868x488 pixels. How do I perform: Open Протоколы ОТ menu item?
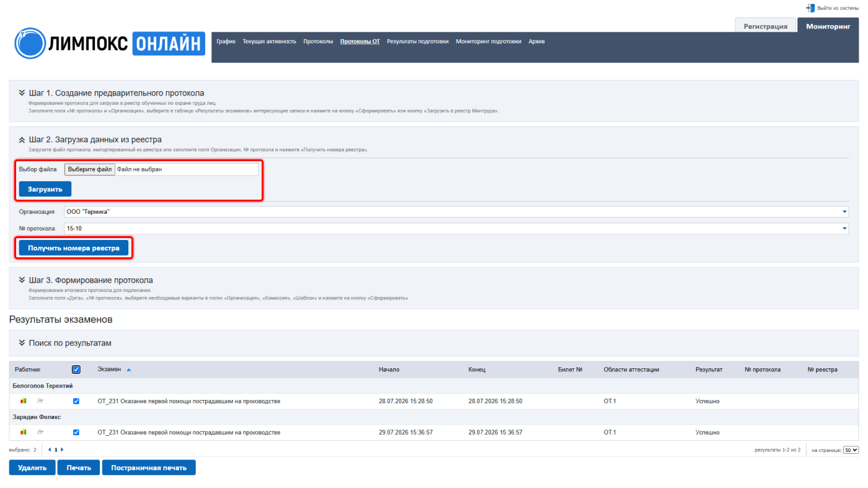360,42
